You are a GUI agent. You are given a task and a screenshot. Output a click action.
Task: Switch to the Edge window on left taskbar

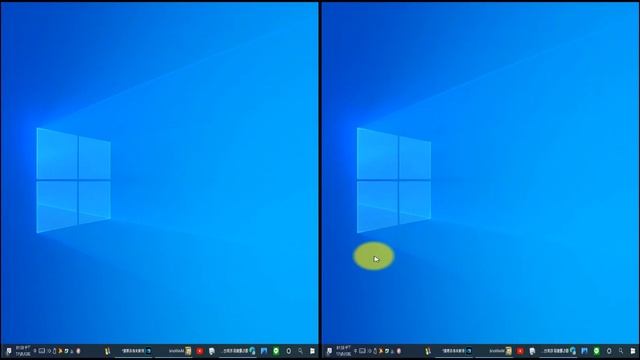pos(238,351)
